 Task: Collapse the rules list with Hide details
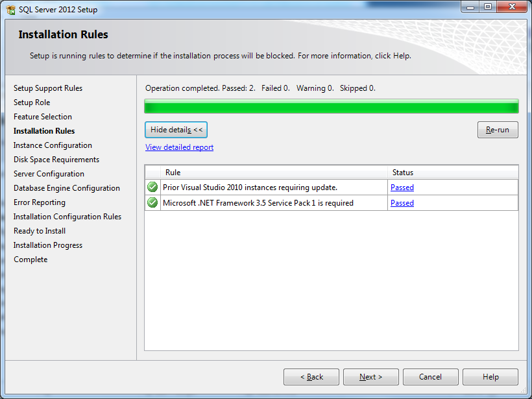pyautogui.click(x=176, y=130)
